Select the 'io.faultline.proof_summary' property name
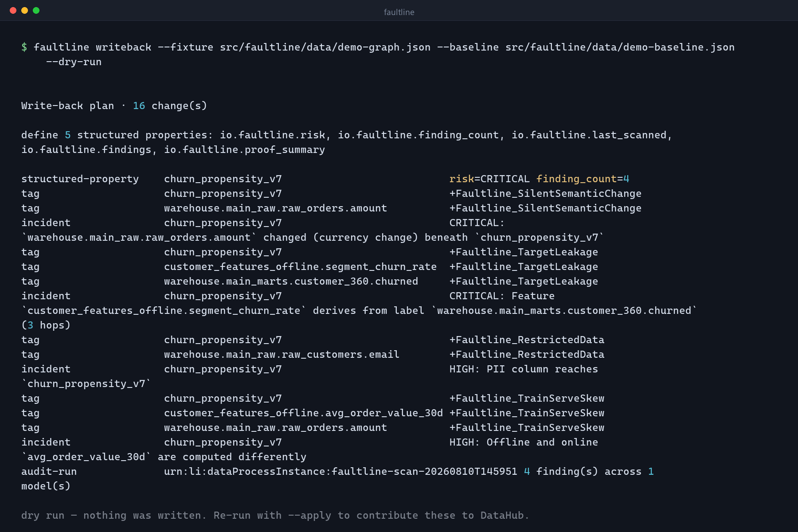The height and width of the screenshot is (532, 798). click(x=245, y=149)
